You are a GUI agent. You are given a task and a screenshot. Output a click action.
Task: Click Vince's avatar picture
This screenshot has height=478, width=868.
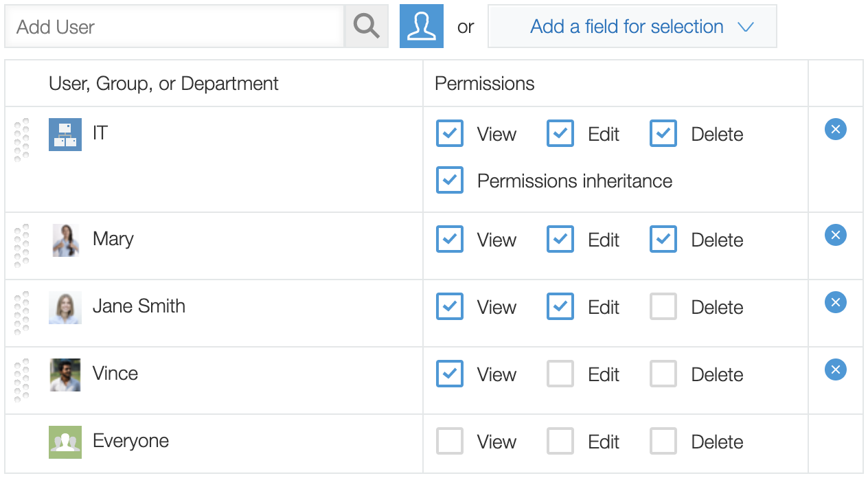tap(65, 374)
